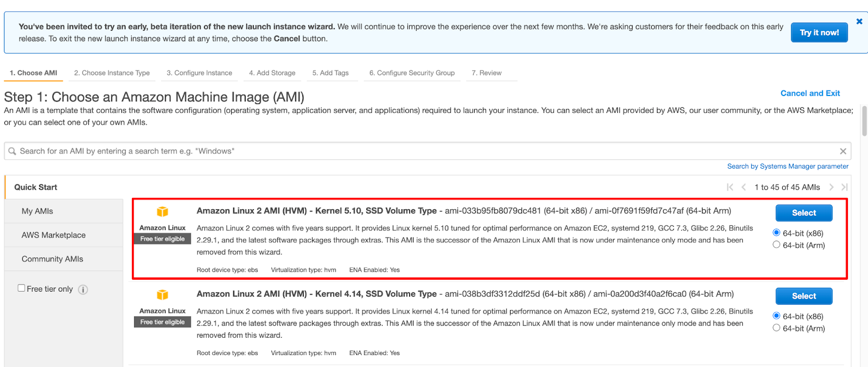Enable the Free tier only checkbox

click(x=21, y=288)
